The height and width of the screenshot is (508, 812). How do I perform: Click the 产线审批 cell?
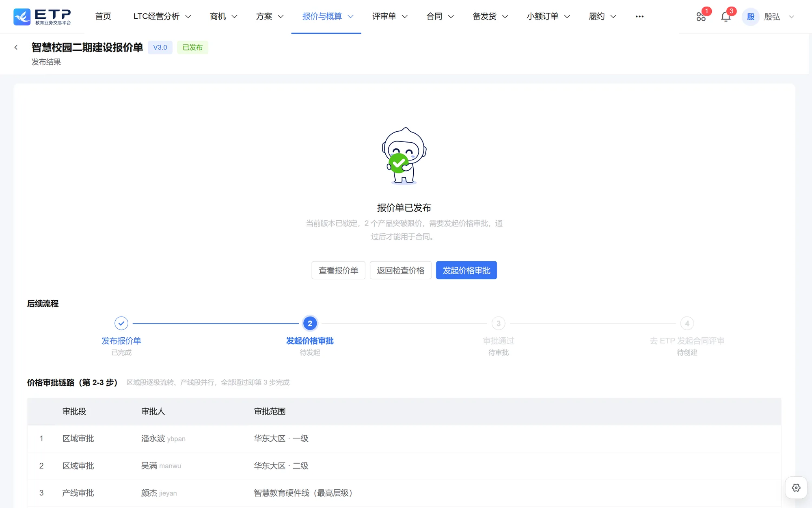(x=78, y=493)
